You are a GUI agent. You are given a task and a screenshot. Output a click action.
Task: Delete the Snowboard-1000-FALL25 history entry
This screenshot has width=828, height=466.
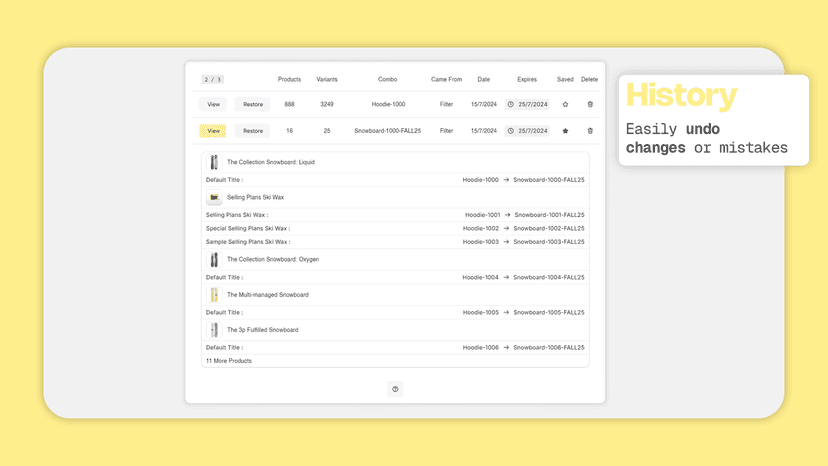pos(590,131)
